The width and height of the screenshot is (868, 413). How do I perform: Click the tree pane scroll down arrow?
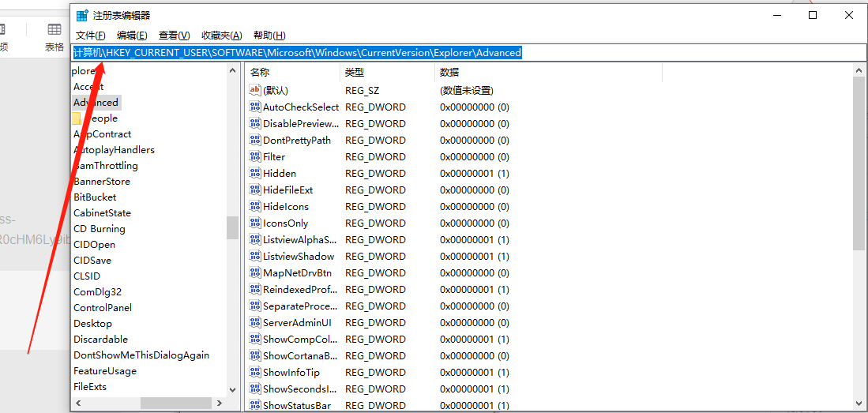pyautogui.click(x=232, y=390)
